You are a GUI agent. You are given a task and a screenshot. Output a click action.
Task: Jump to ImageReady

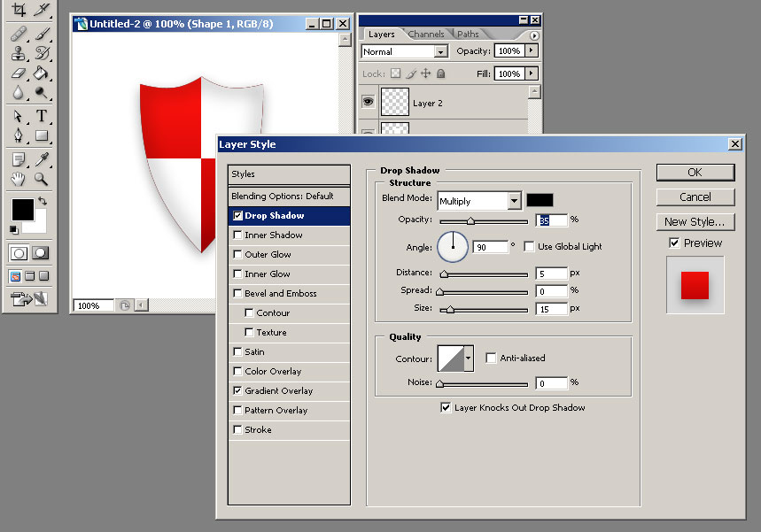pyautogui.click(x=29, y=298)
